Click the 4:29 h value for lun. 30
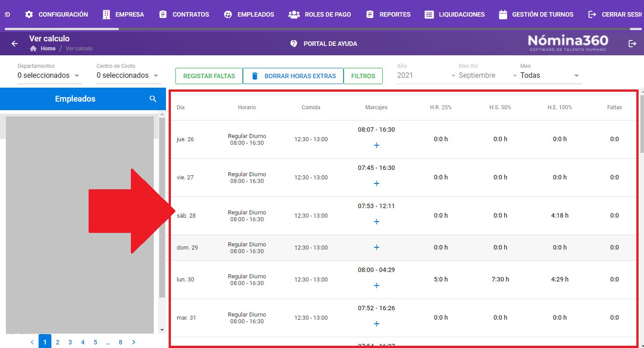The width and height of the screenshot is (644, 348). (559, 279)
